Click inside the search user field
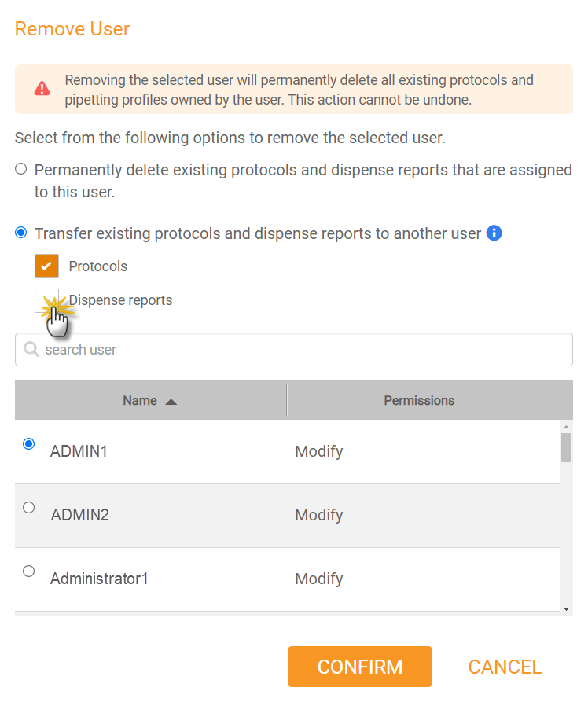588x702 pixels. [x=294, y=349]
